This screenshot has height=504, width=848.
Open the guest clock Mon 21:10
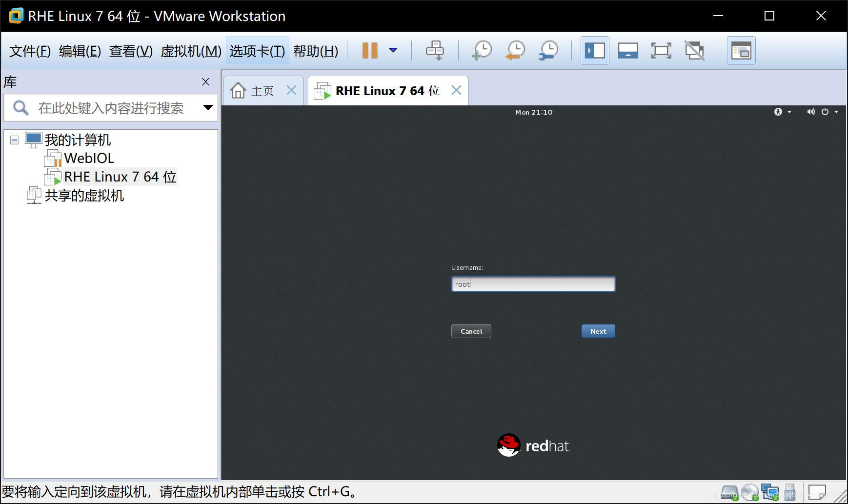click(x=534, y=112)
